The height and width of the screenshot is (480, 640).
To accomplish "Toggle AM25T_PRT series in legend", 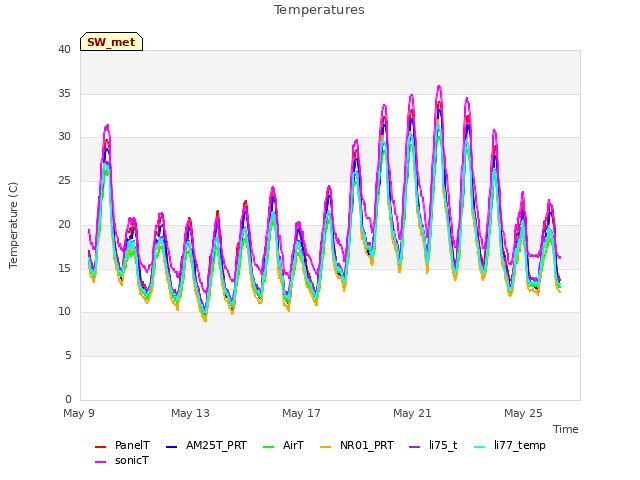I will tap(206, 445).
